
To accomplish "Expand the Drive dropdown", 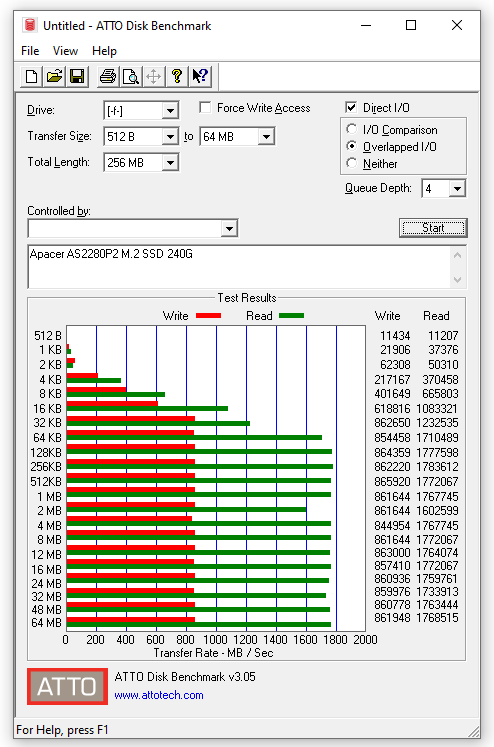I will [170, 111].
